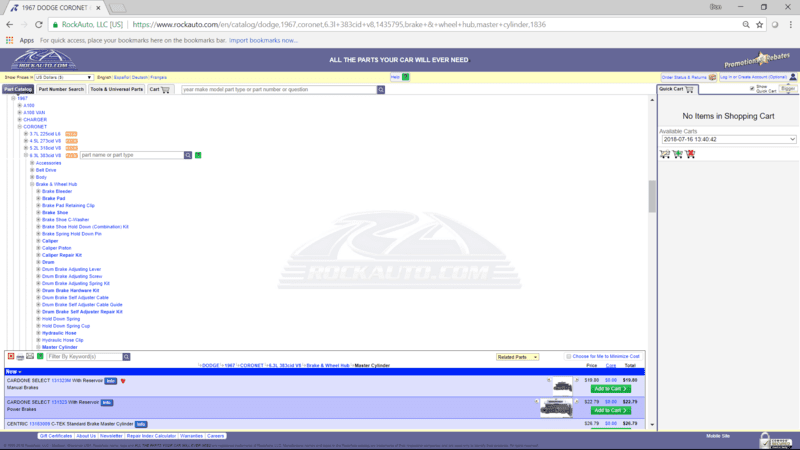This screenshot has height=450, width=800.
Task: Click the Info badge for Cardone 131323M
Action: pyautogui.click(x=111, y=381)
